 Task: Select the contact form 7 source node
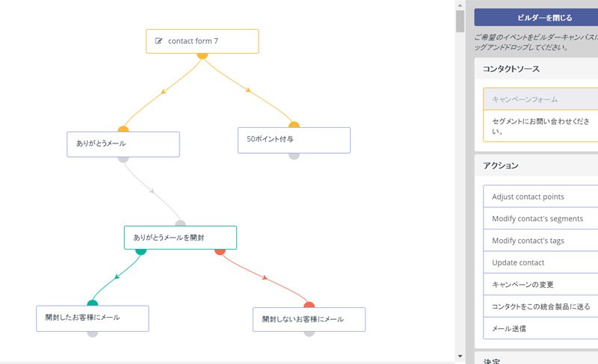(202, 41)
